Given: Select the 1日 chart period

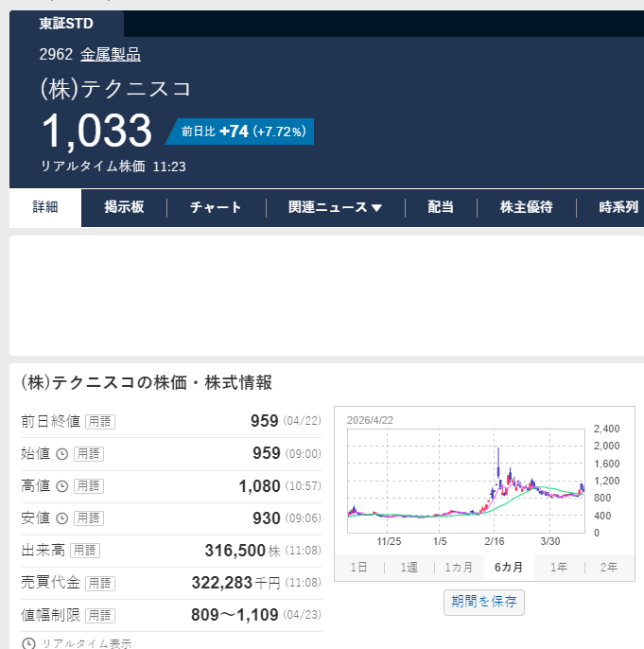Looking at the screenshot, I should point(358,568).
